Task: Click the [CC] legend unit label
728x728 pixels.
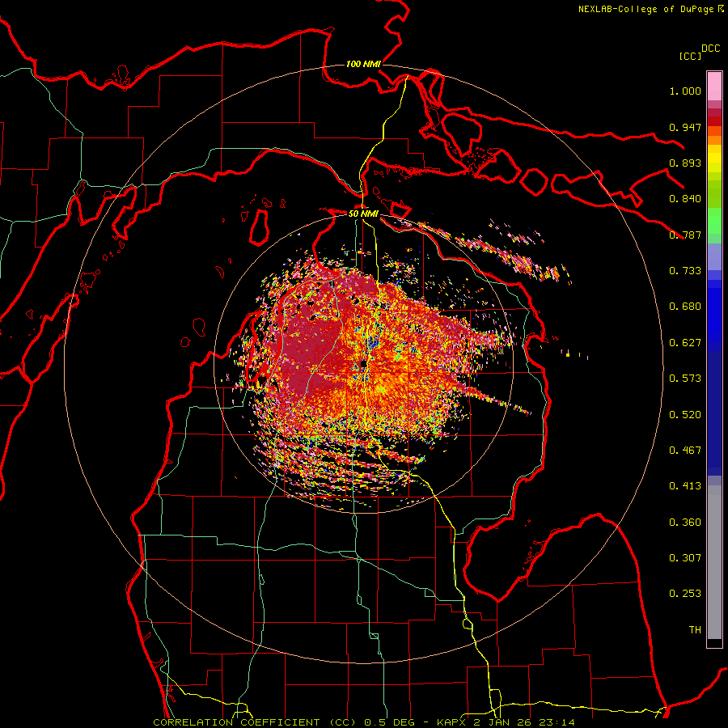Action: [x=690, y=56]
